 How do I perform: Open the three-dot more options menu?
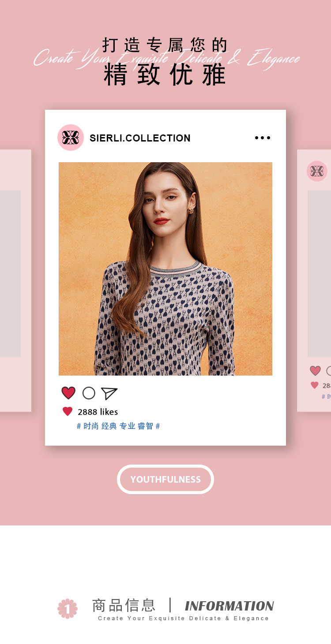coord(263,138)
